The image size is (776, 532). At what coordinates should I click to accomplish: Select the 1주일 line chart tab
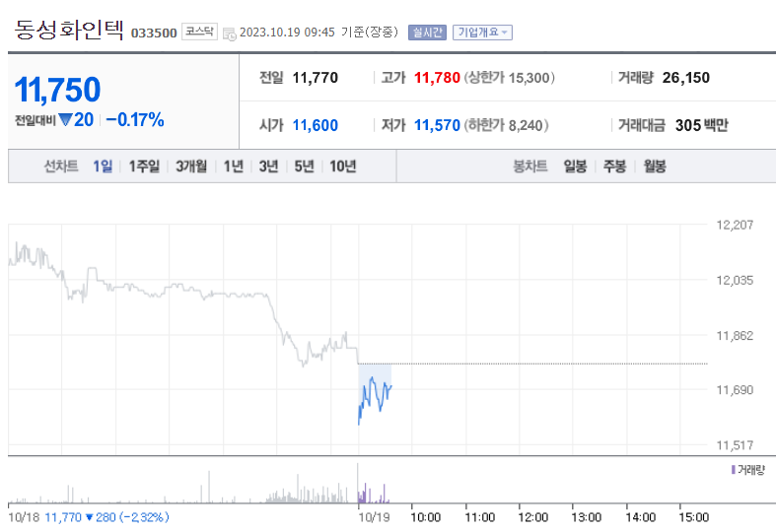[144, 166]
